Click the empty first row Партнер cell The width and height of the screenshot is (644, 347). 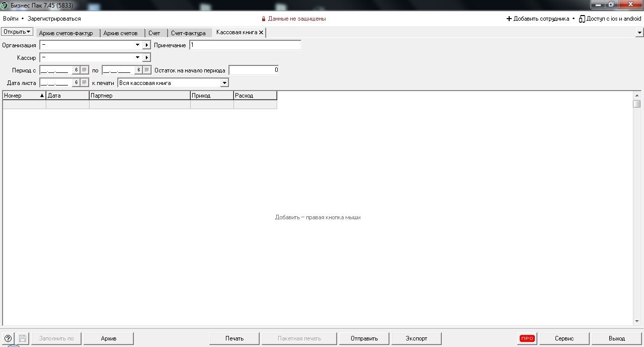[x=140, y=105]
